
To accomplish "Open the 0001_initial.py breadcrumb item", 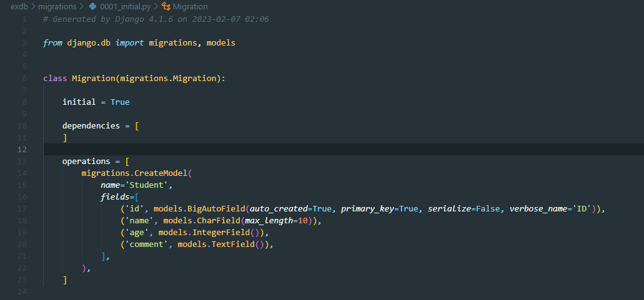I will tap(126, 7).
